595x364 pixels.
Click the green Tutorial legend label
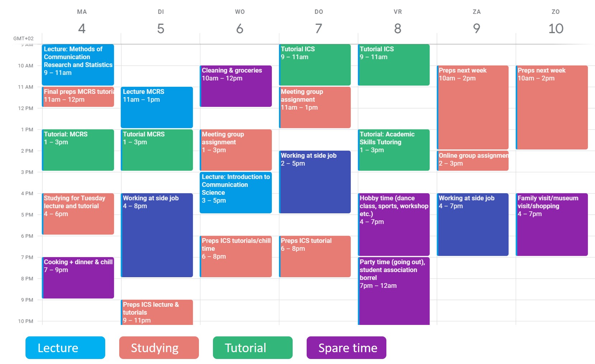[252, 348]
